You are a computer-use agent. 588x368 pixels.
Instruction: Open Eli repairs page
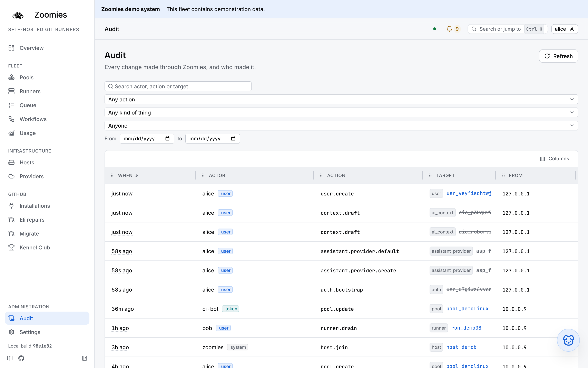pyautogui.click(x=47, y=220)
